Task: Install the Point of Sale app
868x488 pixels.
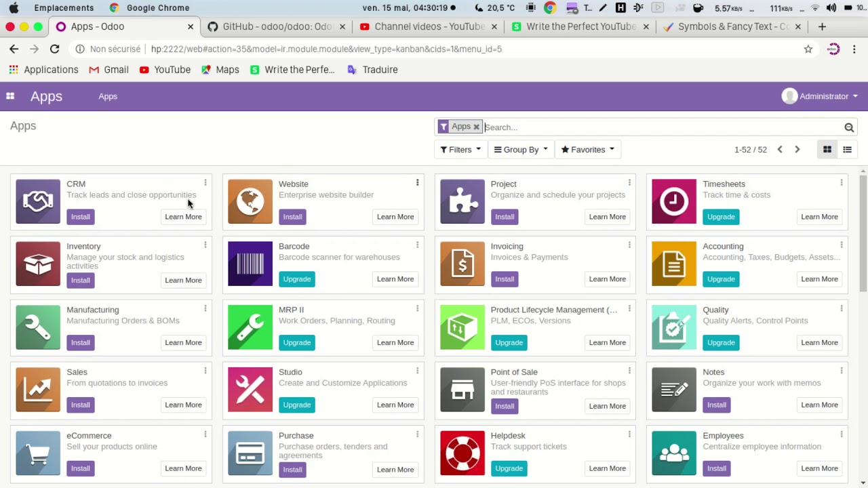Action: (504, 406)
